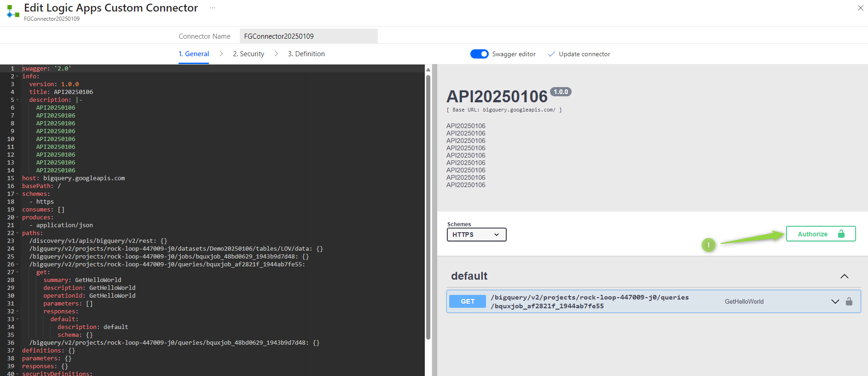Click line number 36 in the gutter
868x376 pixels.
[11, 343]
